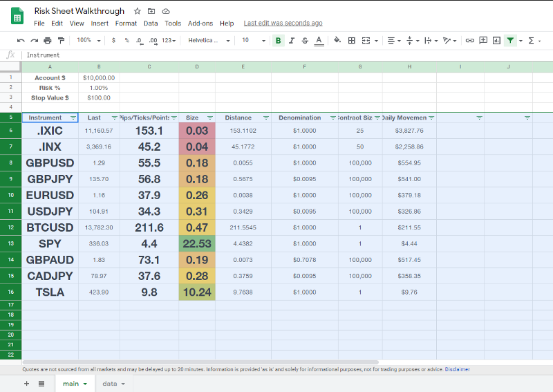Toggle italic formatting
The height and width of the screenshot is (392, 553).
[x=292, y=41]
